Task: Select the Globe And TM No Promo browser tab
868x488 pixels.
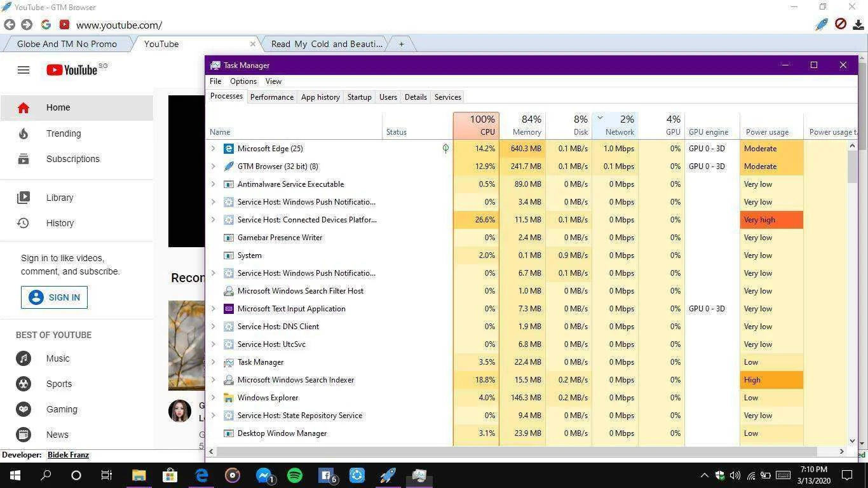Action: coord(67,44)
